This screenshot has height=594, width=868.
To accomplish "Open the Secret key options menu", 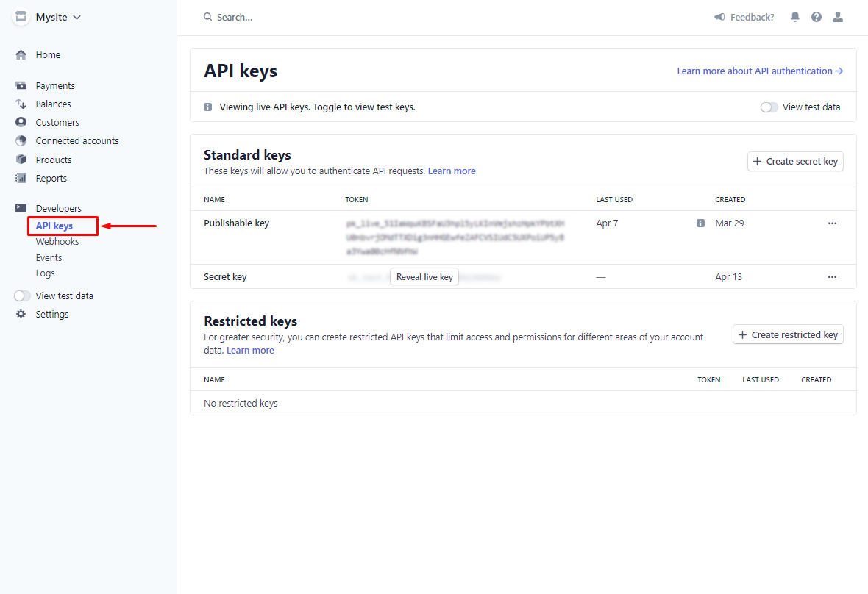I will click(x=832, y=276).
